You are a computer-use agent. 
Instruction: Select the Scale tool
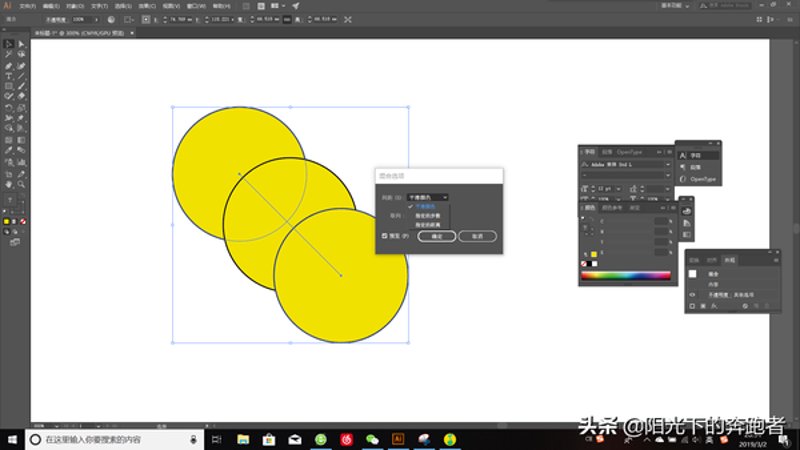coord(21,108)
